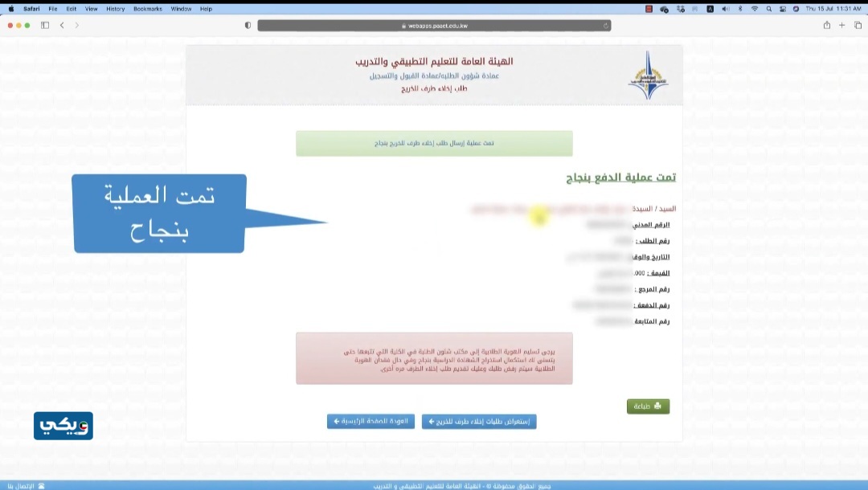Click the رقم الطلب label

click(653, 240)
